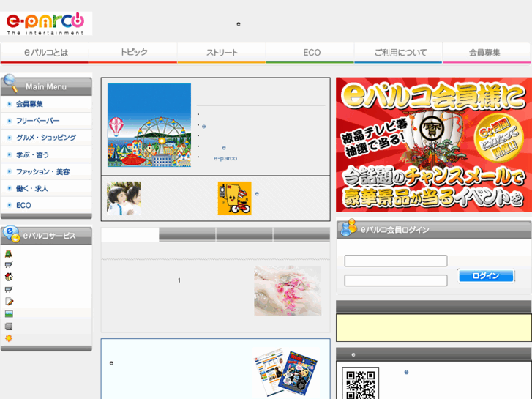532x399 pixels.
Task: Focus the second login input field
Action: [x=396, y=280]
